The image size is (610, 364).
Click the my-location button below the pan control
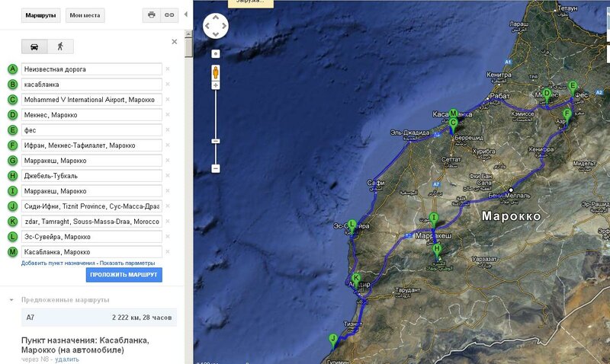point(216,54)
